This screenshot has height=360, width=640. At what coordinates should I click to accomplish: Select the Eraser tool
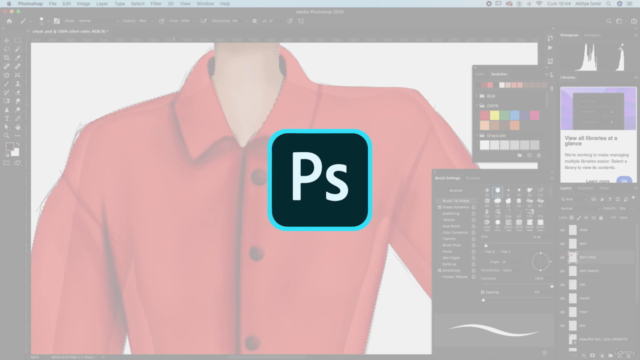18,92
